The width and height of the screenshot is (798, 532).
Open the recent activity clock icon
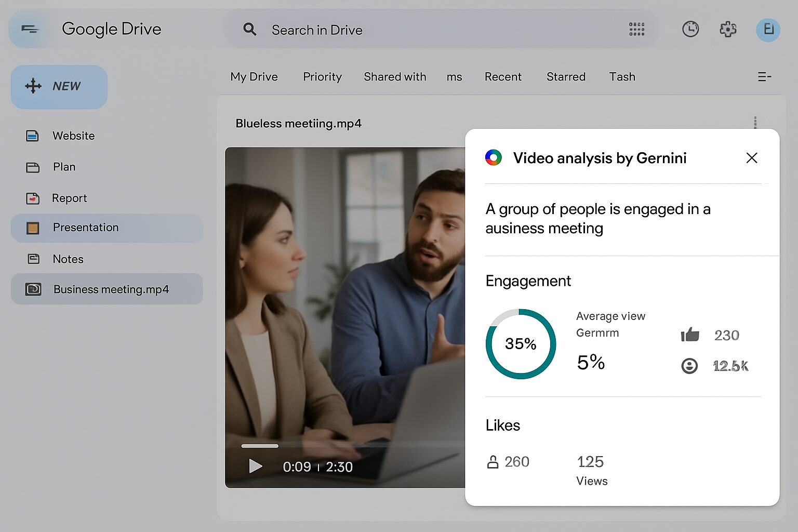coord(690,29)
